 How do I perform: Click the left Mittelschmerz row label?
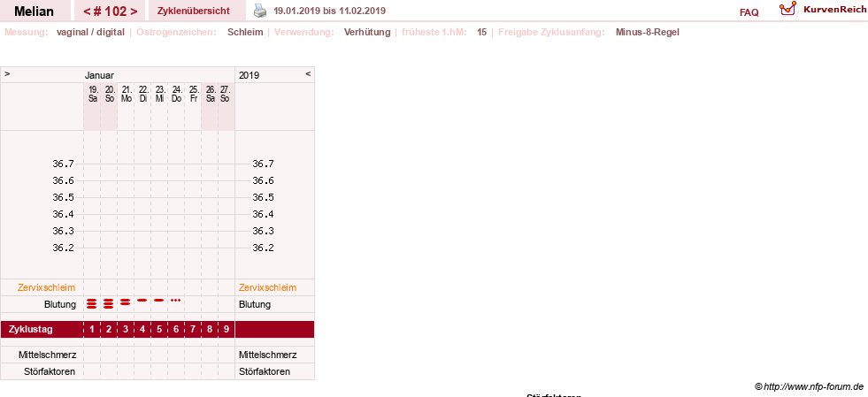click(47, 355)
